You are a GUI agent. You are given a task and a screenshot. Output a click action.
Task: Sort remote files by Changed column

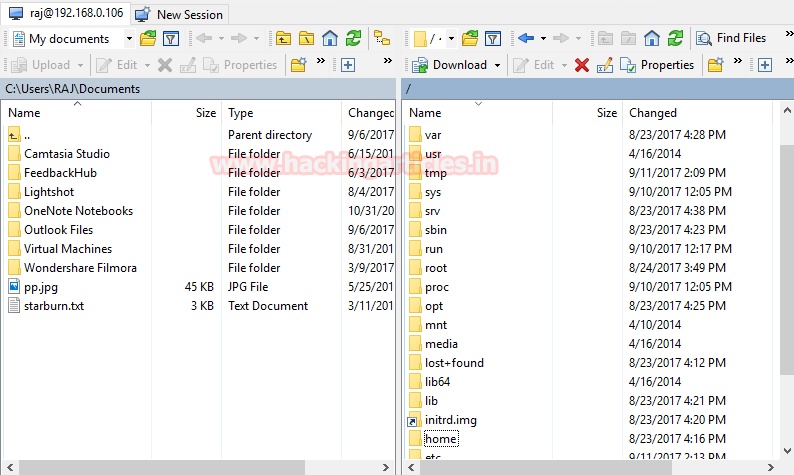tap(698, 112)
